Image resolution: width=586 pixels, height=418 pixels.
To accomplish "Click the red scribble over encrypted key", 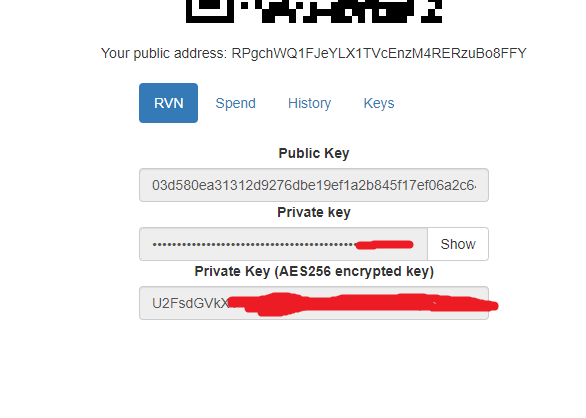I will pyautogui.click(x=363, y=304).
